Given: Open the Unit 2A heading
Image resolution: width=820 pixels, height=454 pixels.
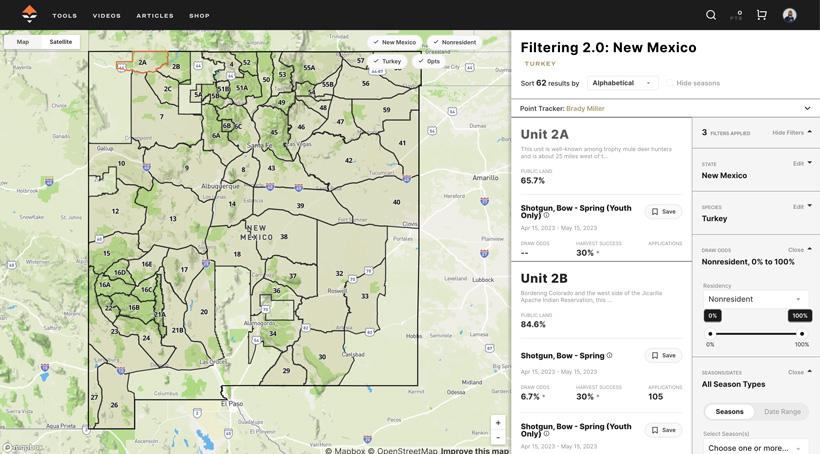Looking at the screenshot, I should [544, 134].
